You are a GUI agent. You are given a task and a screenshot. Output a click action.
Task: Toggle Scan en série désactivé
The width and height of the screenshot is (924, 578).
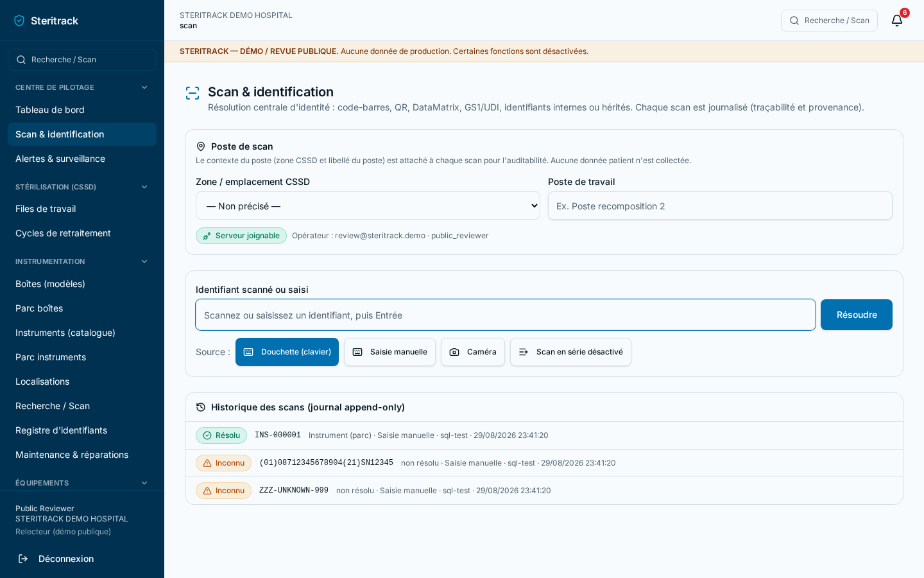coord(570,352)
